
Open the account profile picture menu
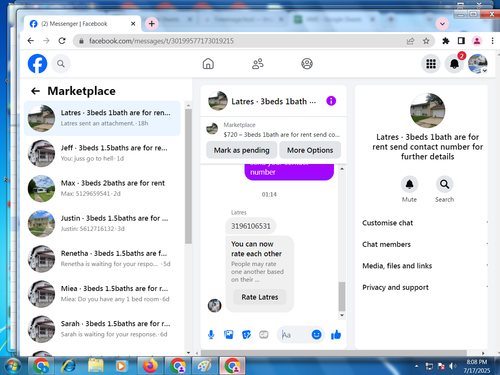(478, 64)
